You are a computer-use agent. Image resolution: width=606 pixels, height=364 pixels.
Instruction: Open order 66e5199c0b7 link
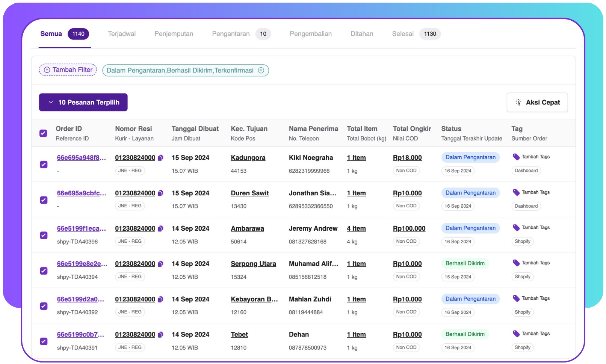pos(80,335)
